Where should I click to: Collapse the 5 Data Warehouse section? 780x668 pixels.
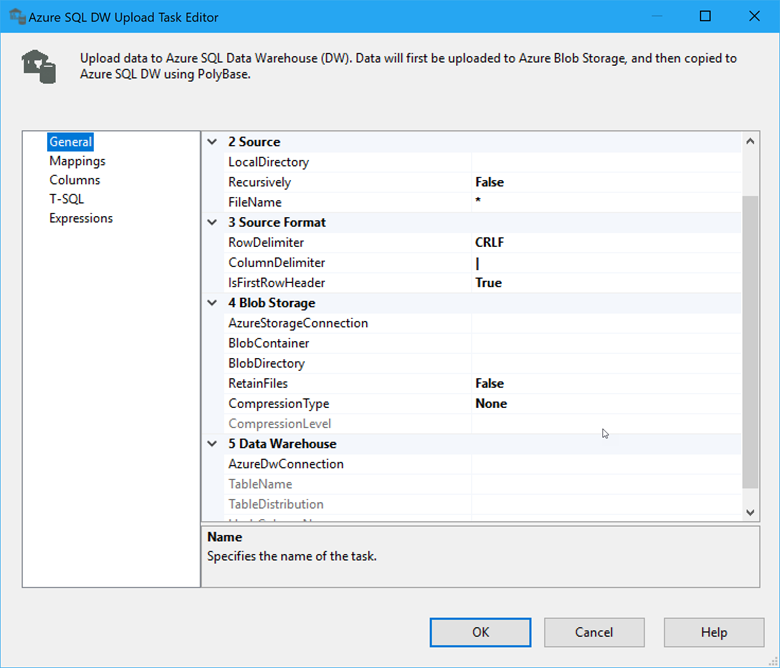[212, 444]
